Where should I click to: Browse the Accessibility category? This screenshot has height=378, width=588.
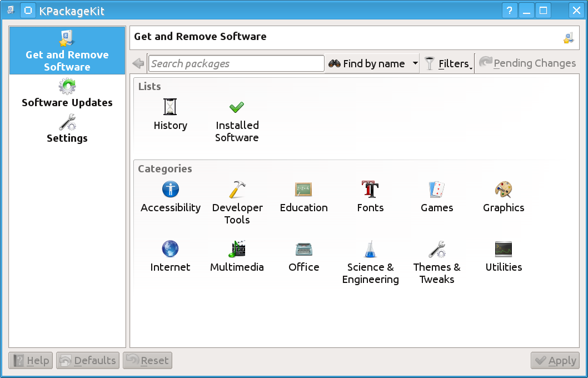[x=170, y=197]
